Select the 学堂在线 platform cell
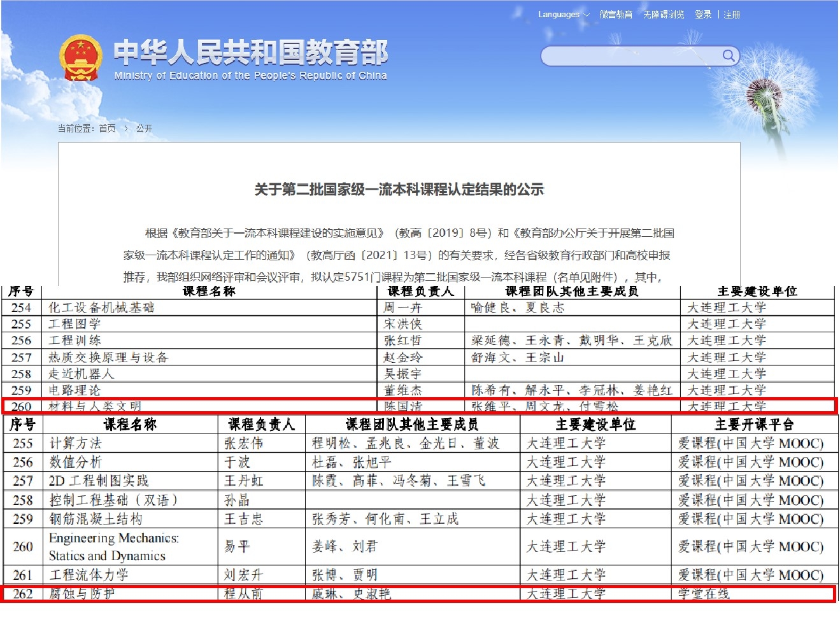Screen dimensions: 840x620 coord(704,594)
